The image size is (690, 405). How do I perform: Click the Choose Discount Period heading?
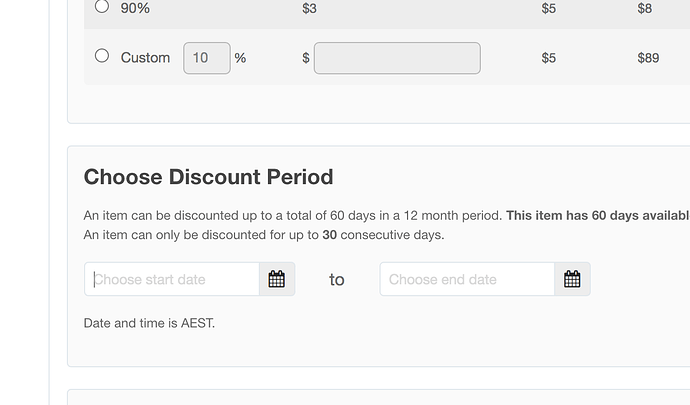(209, 177)
